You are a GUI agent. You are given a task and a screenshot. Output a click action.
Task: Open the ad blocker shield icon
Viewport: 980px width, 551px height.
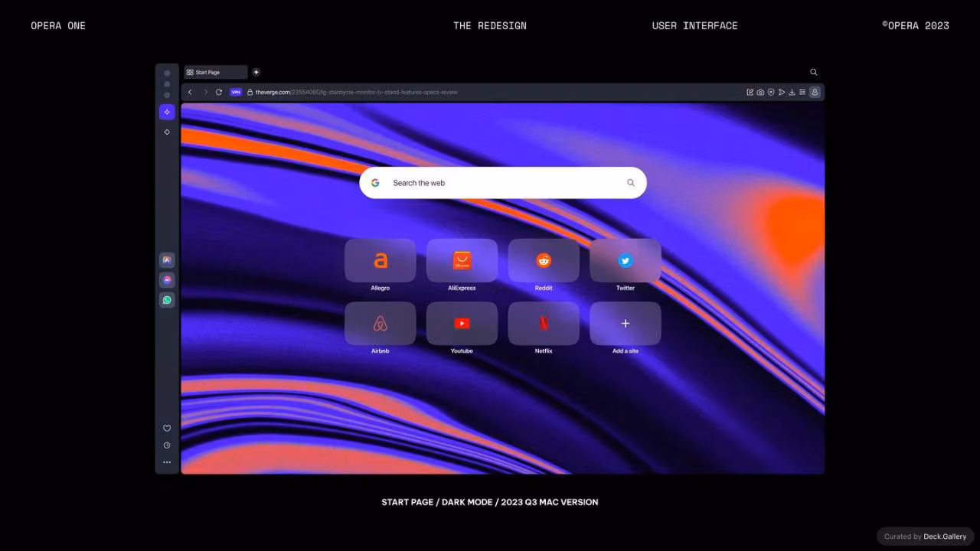pyautogui.click(x=771, y=92)
